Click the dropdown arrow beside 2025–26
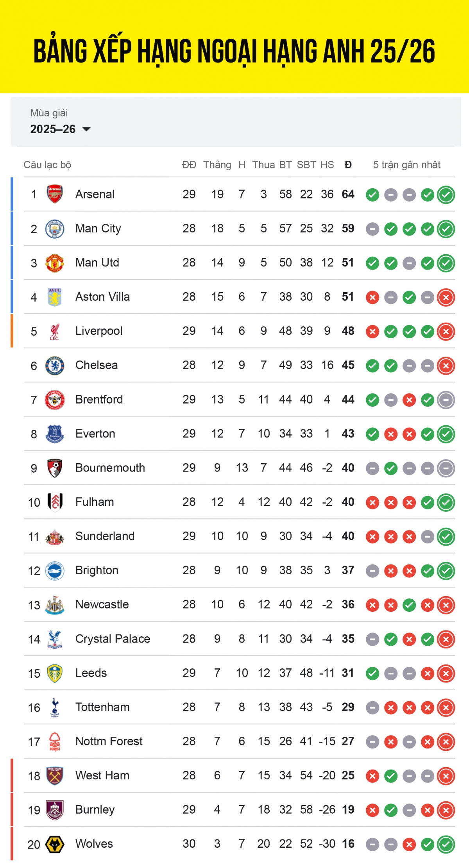This screenshot has height=868, width=469. pyautogui.click(x=87, y=129)
